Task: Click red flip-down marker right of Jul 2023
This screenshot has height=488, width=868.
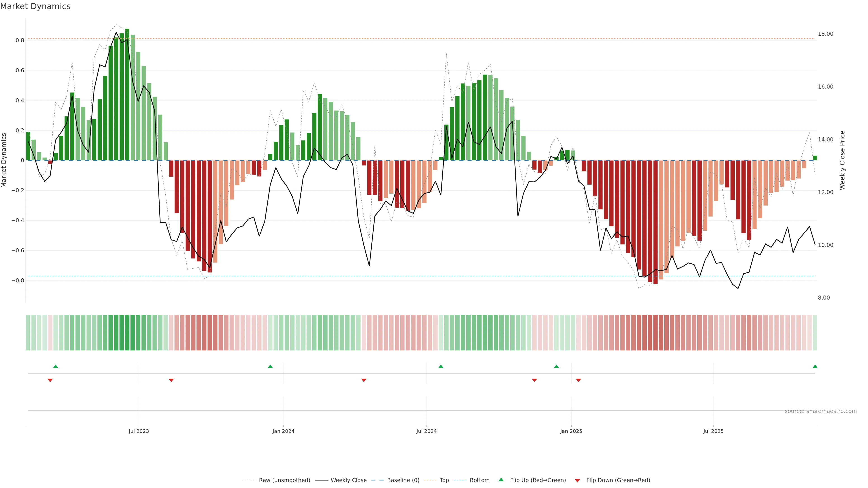Action: coord(171,380)
